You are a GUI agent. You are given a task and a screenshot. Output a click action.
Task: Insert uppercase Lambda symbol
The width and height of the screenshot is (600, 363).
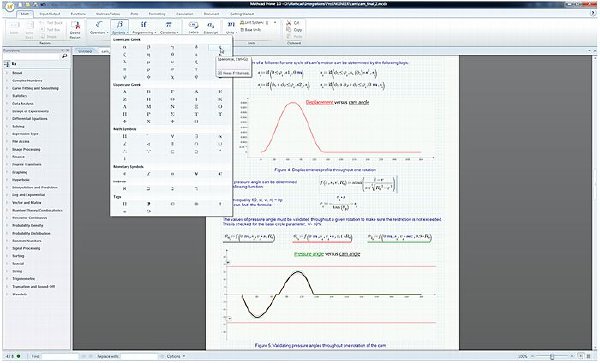coord(125,107)
